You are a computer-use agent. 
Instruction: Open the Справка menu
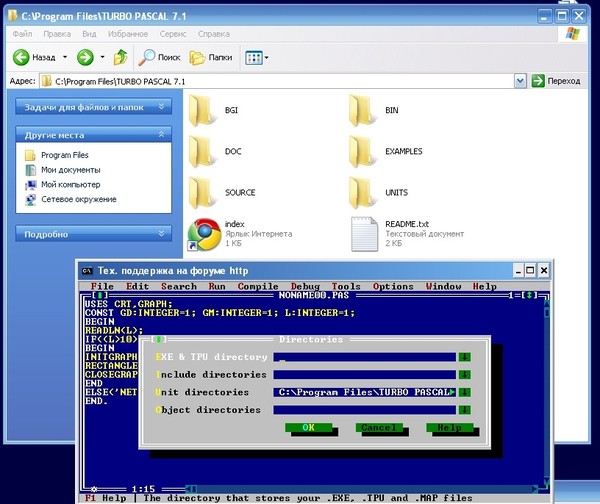(x=214, y=34)
